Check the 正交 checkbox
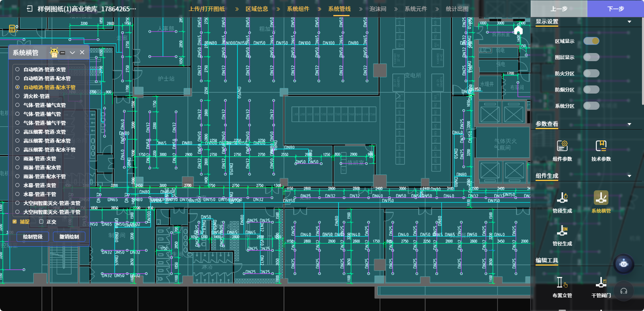 [x=41, y=222]
